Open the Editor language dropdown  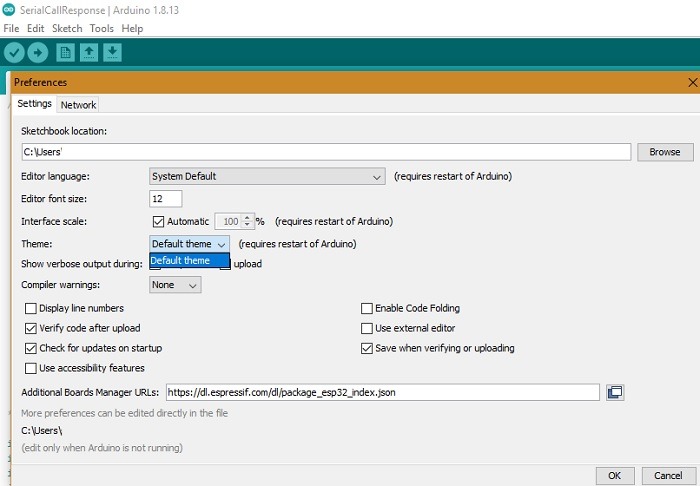click(x=267, y=176)
